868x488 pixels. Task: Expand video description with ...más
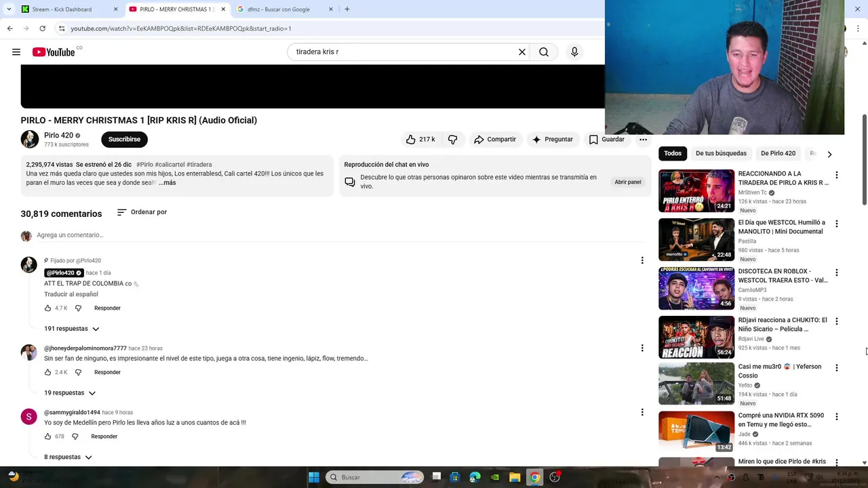point(167,183)
